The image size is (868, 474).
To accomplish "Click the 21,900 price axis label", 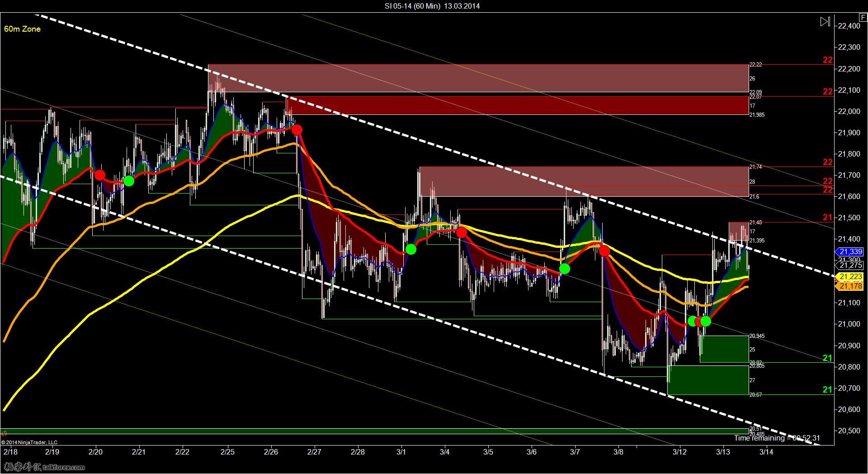I will [849, 133].
